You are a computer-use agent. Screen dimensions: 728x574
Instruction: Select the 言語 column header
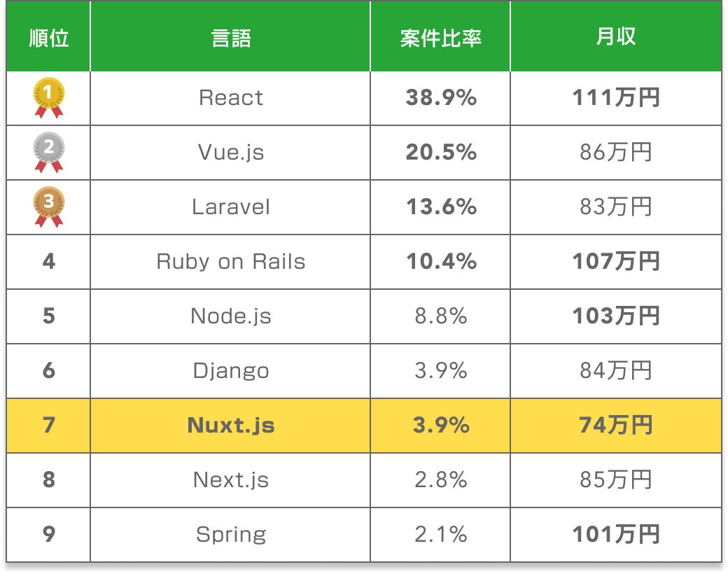231,37
